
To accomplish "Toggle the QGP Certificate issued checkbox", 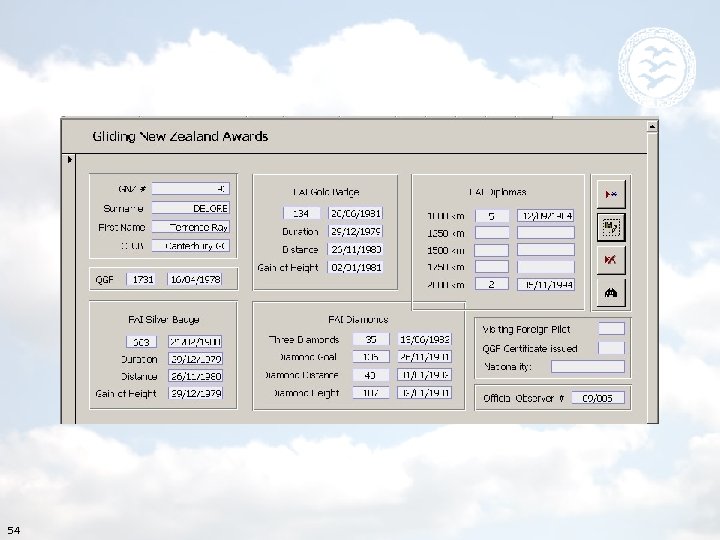I will (611, 348).
